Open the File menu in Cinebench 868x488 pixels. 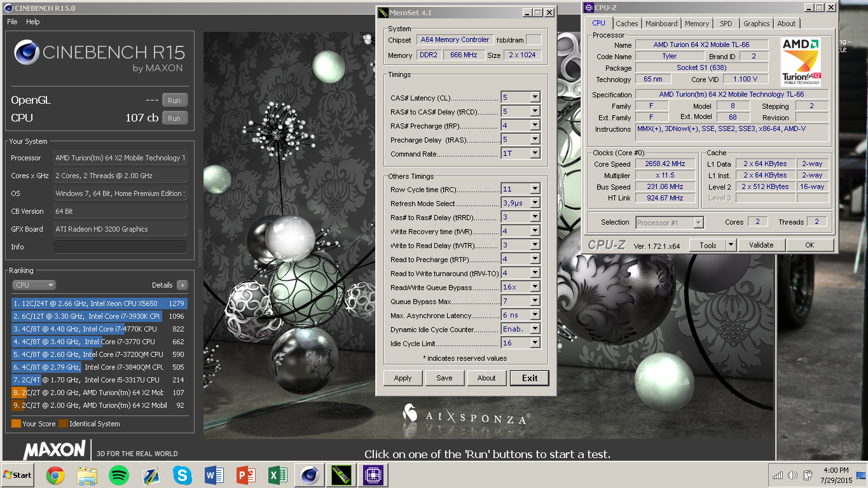point(12,22)
